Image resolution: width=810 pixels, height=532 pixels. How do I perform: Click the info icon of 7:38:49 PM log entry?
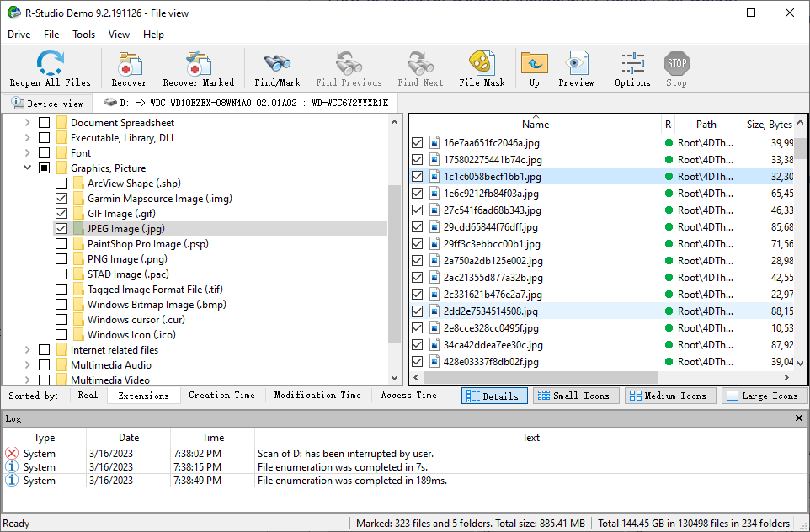coord(11,481)
